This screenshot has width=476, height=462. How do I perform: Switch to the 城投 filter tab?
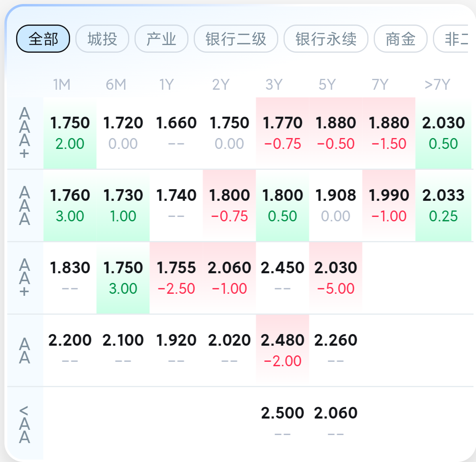(x=102, y=39)
